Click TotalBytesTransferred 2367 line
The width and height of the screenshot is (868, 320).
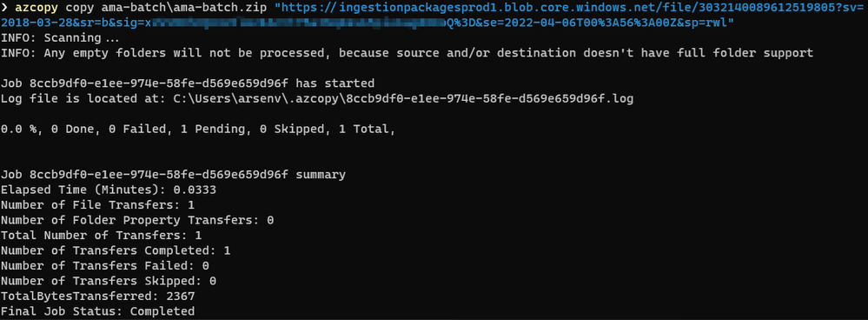pyautogui.click(x=98, y=297)
